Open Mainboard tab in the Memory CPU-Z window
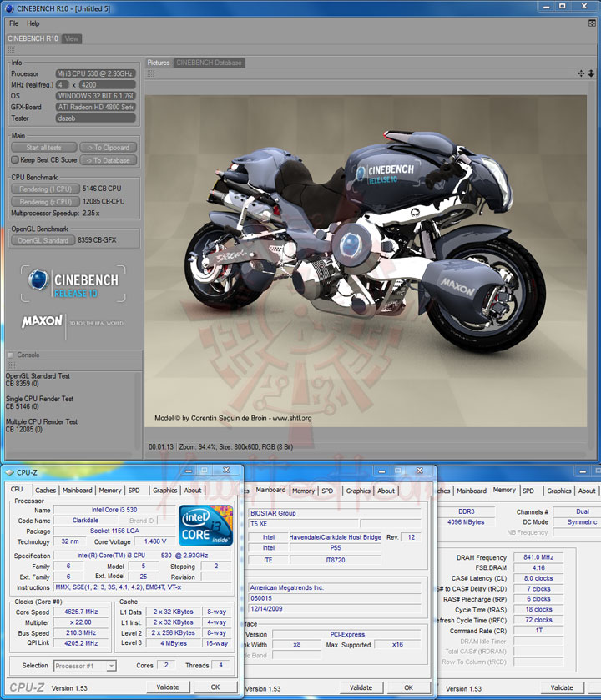 (472, 491)
